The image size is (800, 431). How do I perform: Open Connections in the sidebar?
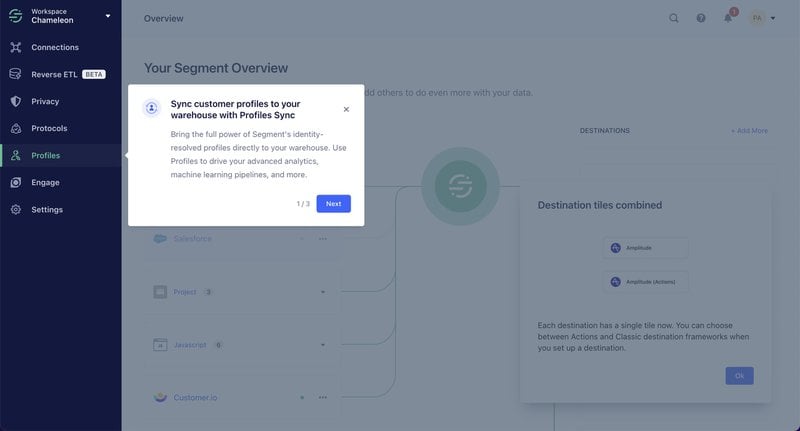[54, 47]
